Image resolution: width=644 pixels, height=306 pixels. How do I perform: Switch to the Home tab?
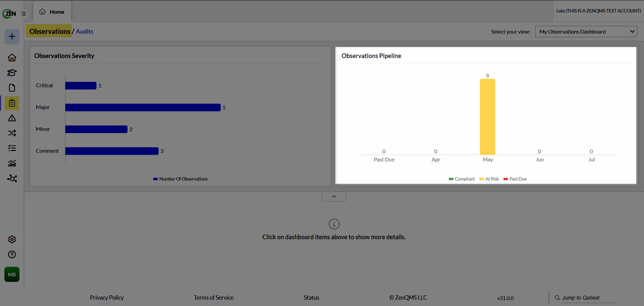(x=52, y=12)
